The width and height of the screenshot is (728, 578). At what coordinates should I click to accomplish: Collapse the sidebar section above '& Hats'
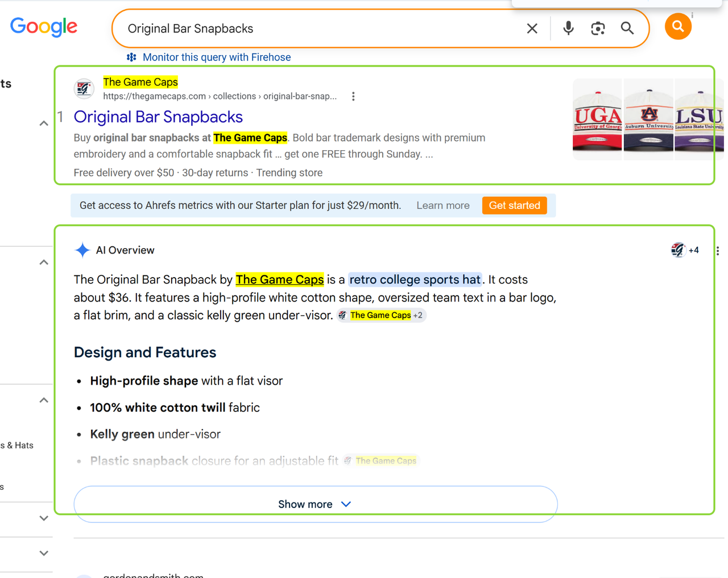click(44, 400)
